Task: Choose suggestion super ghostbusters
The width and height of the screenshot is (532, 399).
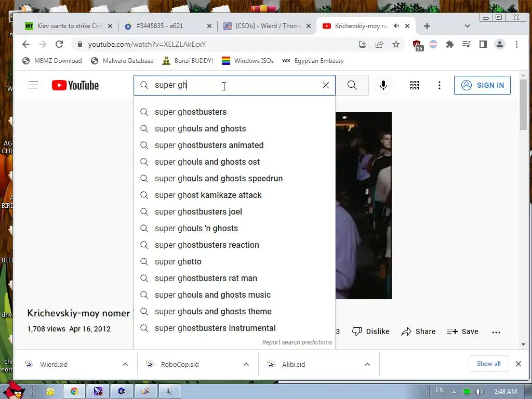Action: tap(234, 112)
